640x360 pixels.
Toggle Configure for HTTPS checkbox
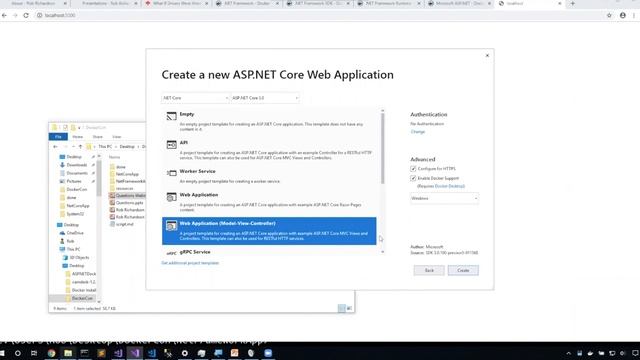coord(413,169)
